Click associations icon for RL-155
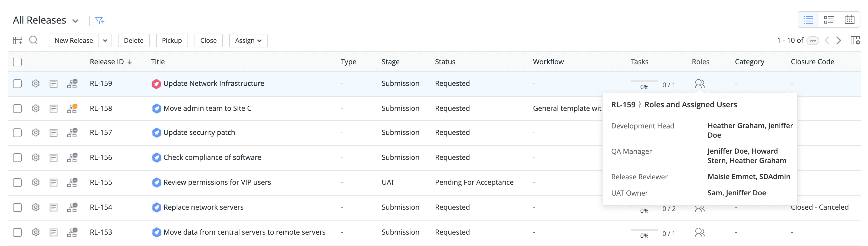The height and width of the screenshot is (246, 868). 72,183
